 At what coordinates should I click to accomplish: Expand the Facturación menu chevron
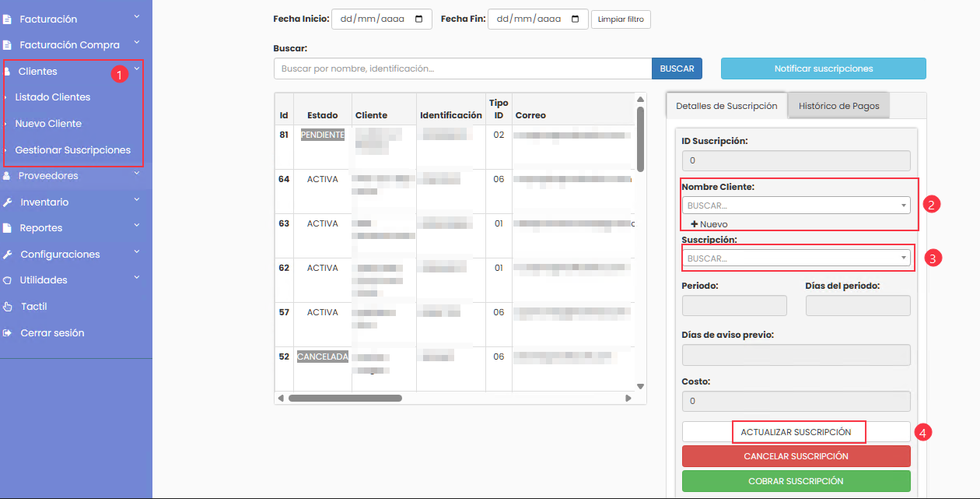pos(136,16)
